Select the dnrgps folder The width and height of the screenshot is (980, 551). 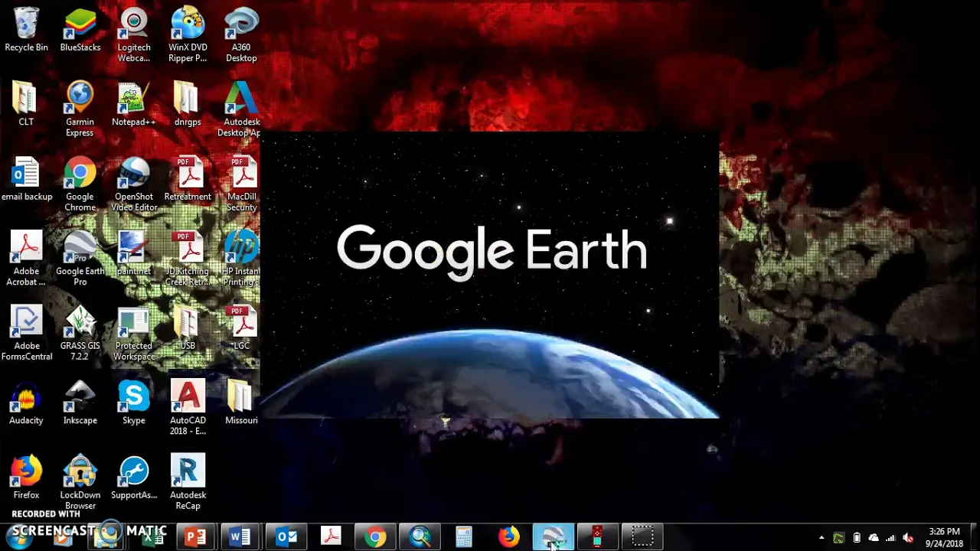[x=188, y=105]
